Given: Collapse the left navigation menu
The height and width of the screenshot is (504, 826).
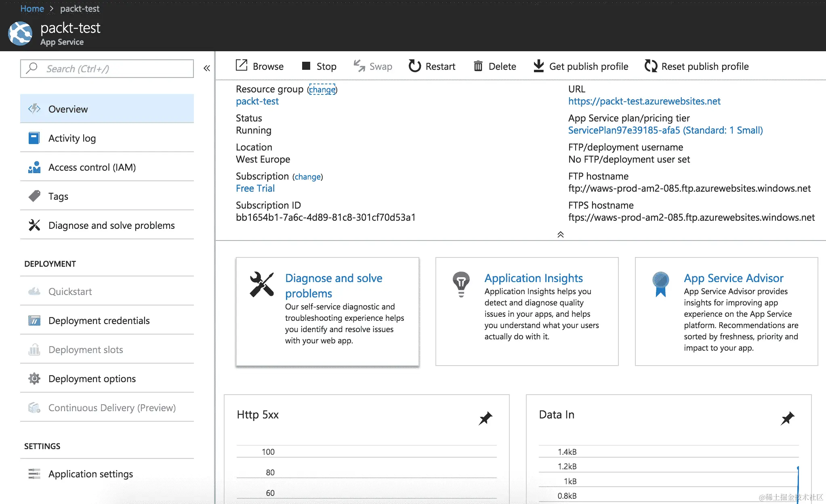Looking at the screenshot, I should [x=207, y=68].
